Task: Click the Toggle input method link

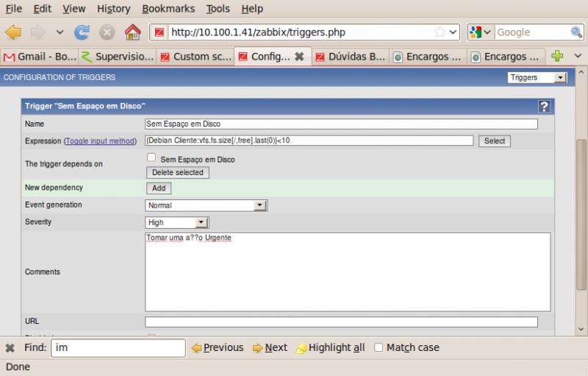Action: [100, 141]
